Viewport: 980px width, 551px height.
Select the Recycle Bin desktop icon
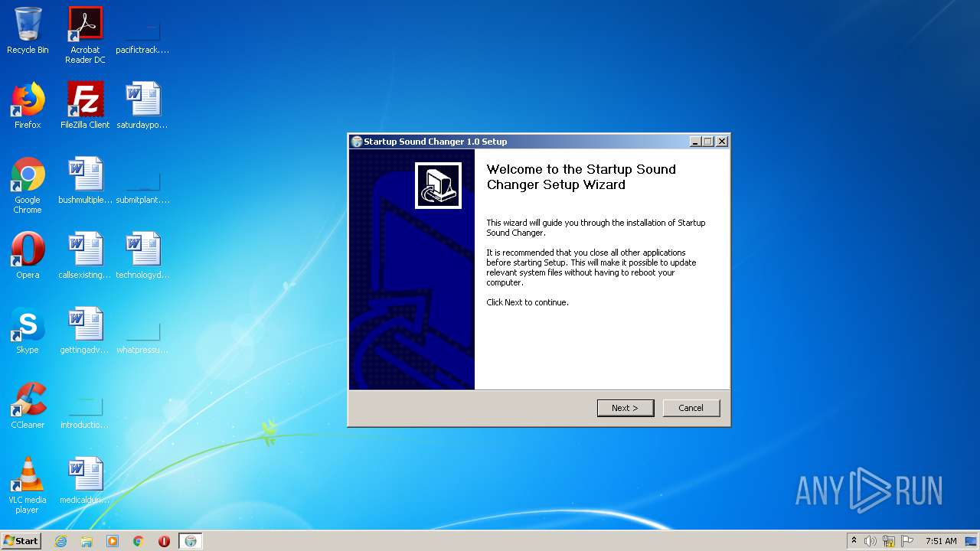28,31
